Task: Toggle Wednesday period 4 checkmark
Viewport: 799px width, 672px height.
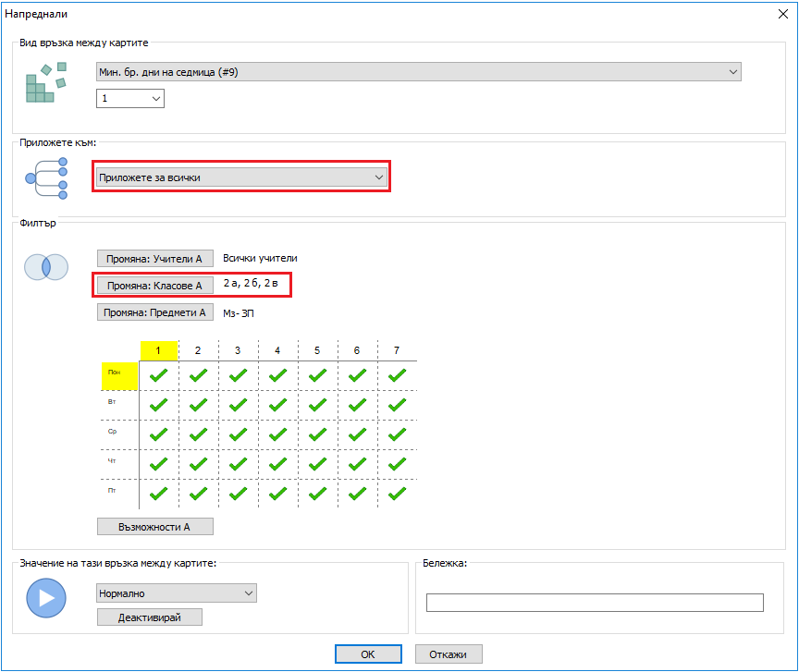Action: 277,434
